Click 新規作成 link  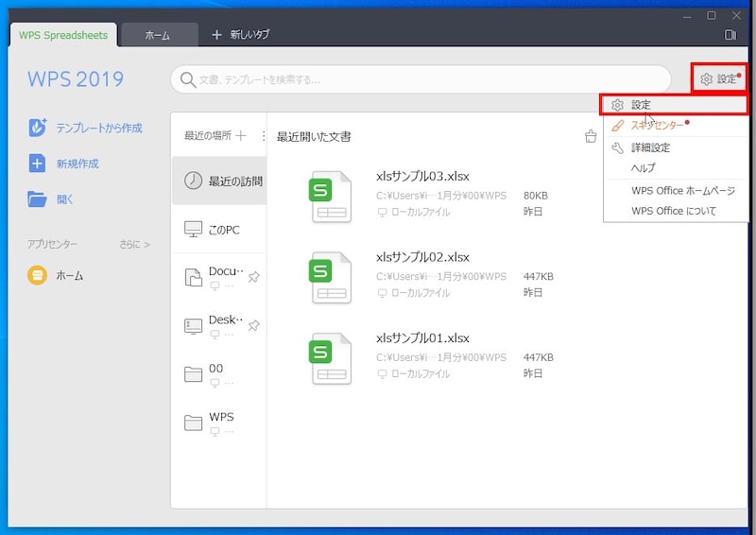[x=77, y=164]
